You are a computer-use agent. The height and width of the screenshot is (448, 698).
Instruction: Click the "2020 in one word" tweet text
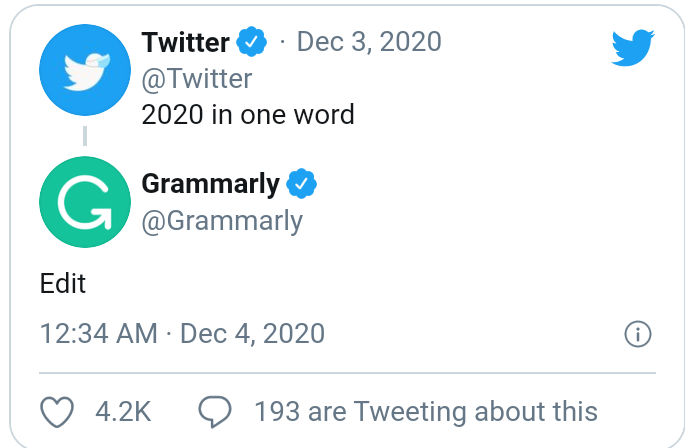(248, 114)
